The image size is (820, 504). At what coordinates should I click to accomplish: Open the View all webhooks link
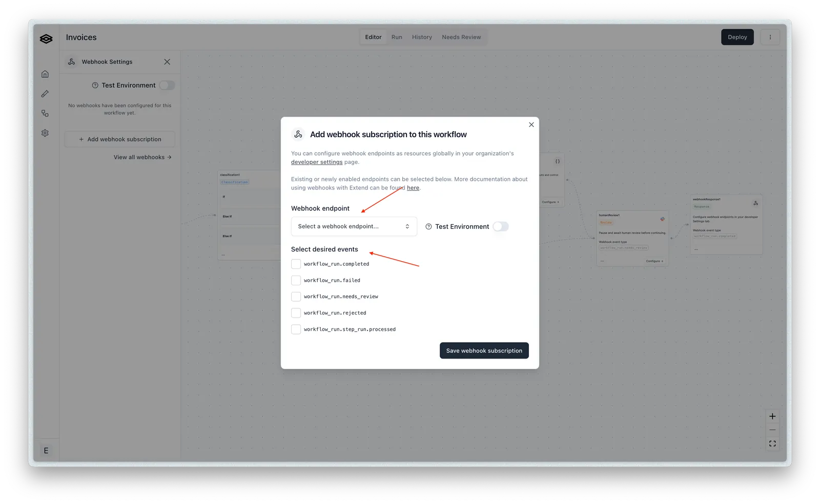142,157
